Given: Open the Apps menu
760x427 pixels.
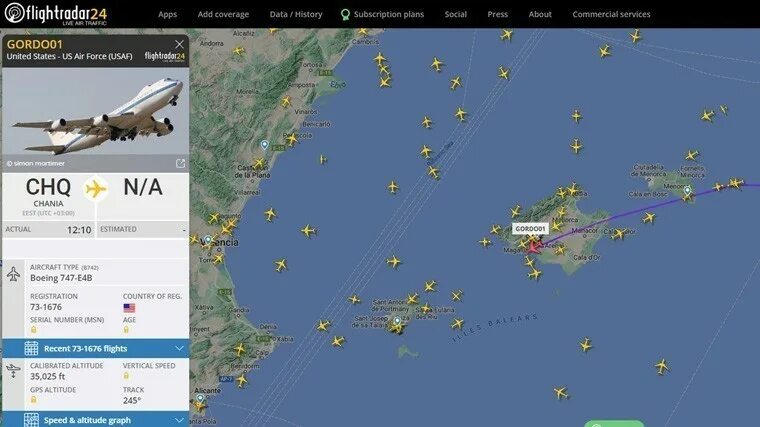Looking at the screenshot, I should (167, 15).
